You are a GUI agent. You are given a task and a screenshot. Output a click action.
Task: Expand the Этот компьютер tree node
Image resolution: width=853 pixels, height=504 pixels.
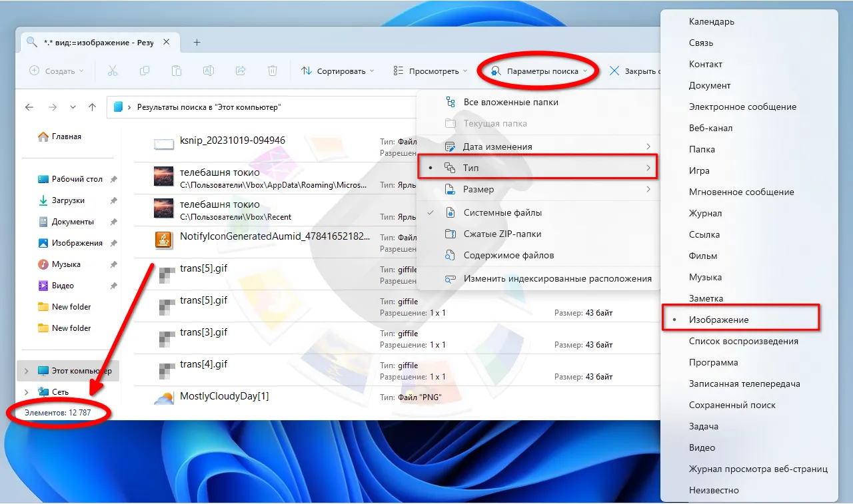(26, 371)
